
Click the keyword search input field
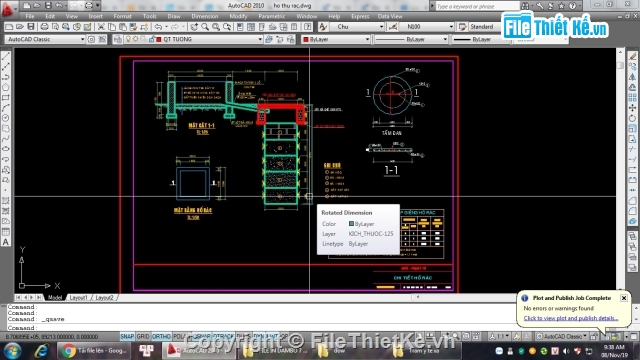477,6
